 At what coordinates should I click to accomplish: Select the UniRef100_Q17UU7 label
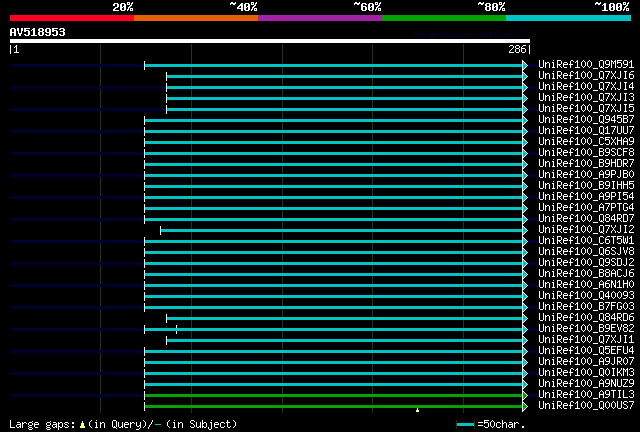(586, 131)
